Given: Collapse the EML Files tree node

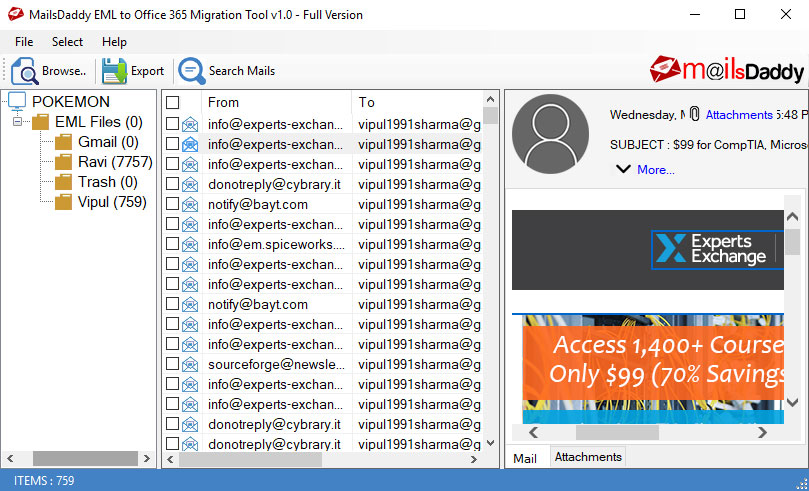Looking at the screenshot, I should (x=18, y=122).
